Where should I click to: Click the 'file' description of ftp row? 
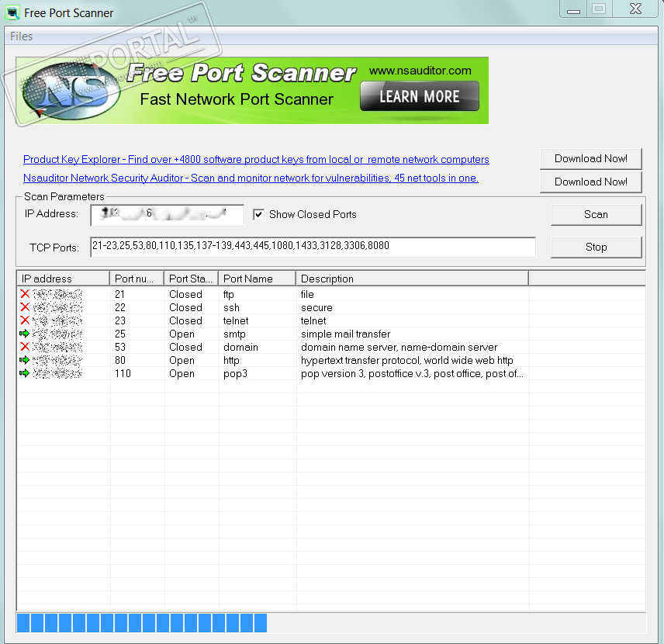[x=307, y=295]
